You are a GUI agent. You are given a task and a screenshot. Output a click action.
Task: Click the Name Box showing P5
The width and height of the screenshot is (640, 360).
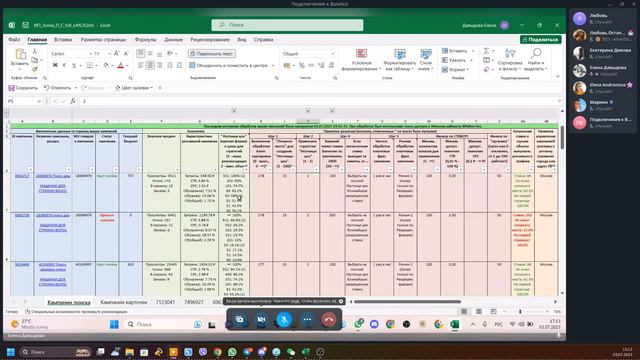pyautogui.click(x=23, y=101)
